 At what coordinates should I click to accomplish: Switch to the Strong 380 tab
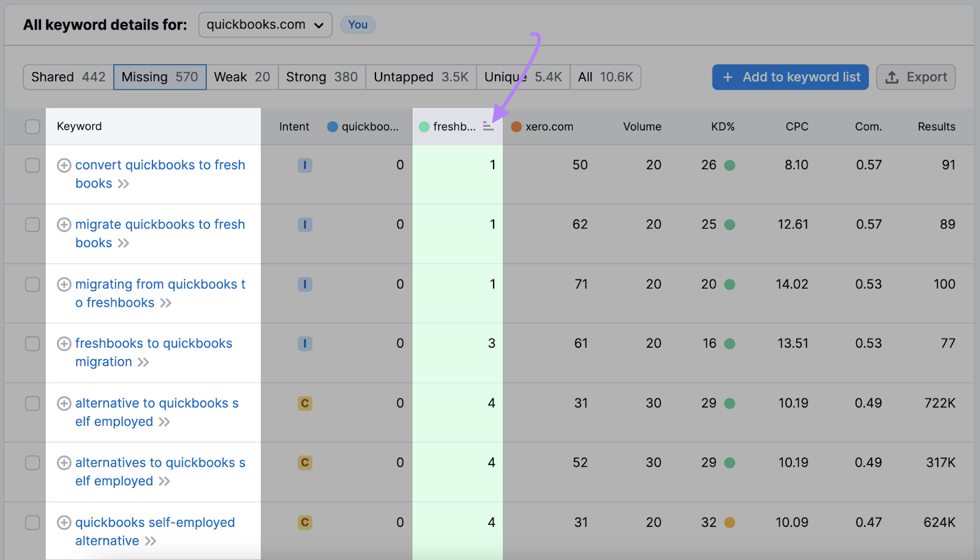click(322, 77)
